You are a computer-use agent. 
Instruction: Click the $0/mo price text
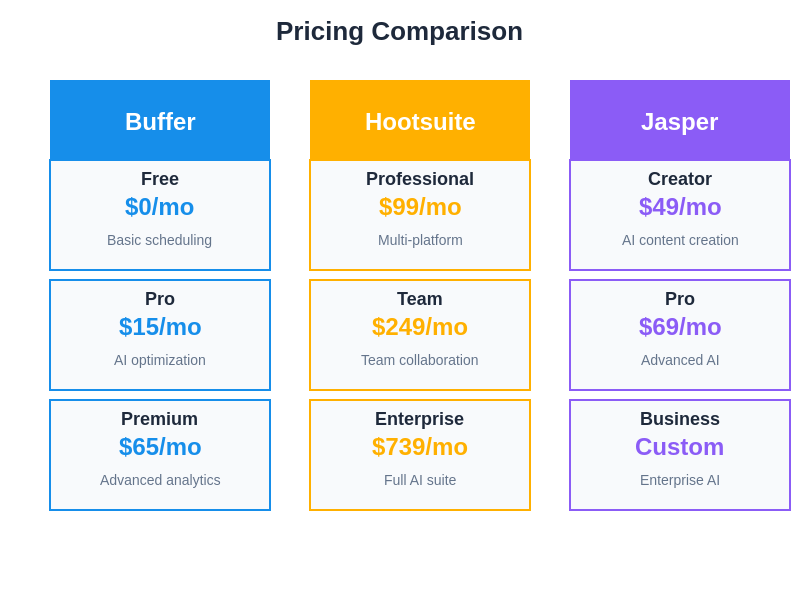click(x=160, y=207)
